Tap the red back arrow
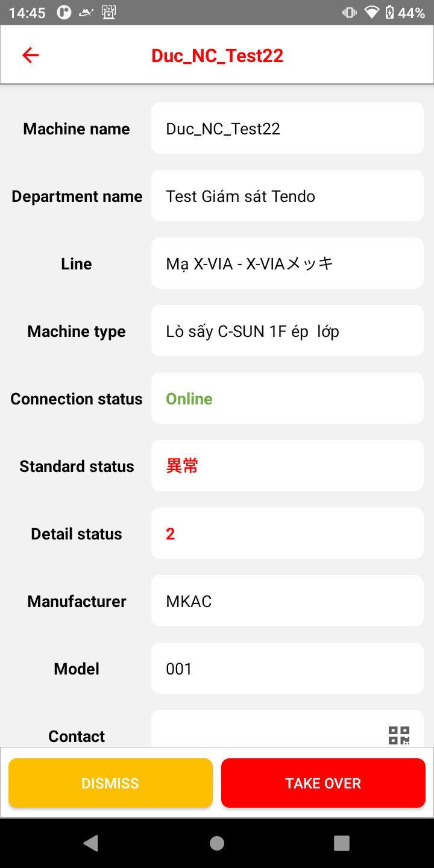Image resolution: width=434 pixels, height=868 pixels. 30,55
